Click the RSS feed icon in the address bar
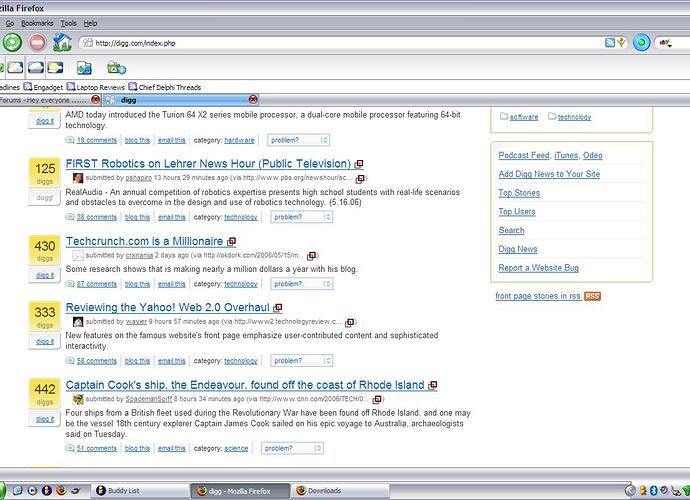This screenshot has height=500, width=690. (x=610, y=43)
